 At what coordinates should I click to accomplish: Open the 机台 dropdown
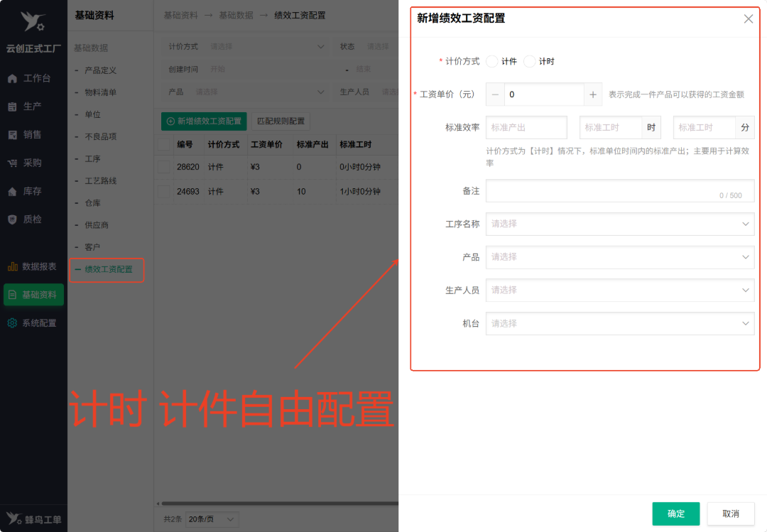pos(620,323)
